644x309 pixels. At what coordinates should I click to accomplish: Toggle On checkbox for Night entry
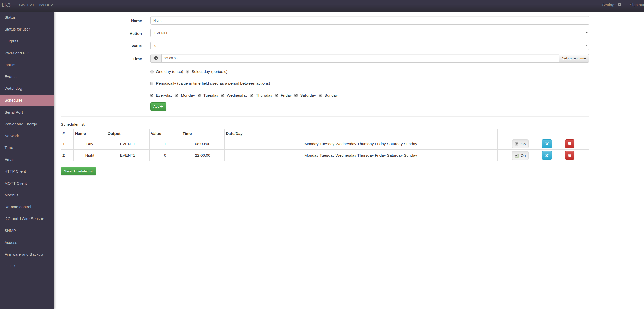pos(516,156)
